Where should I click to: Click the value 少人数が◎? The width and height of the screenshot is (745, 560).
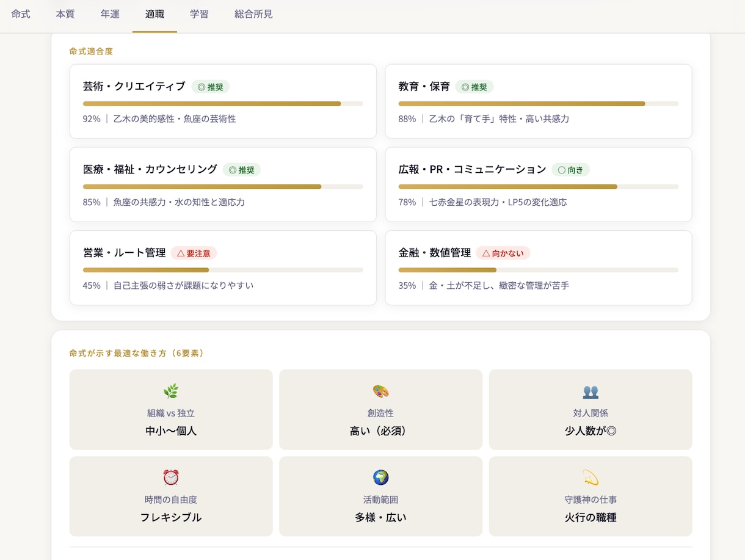tap(591, 431)
